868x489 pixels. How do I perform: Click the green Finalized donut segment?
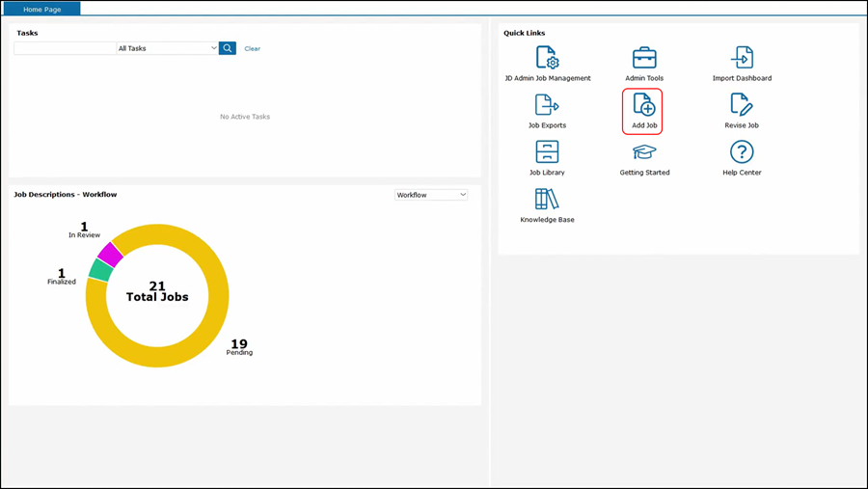[x=99, y=269]
